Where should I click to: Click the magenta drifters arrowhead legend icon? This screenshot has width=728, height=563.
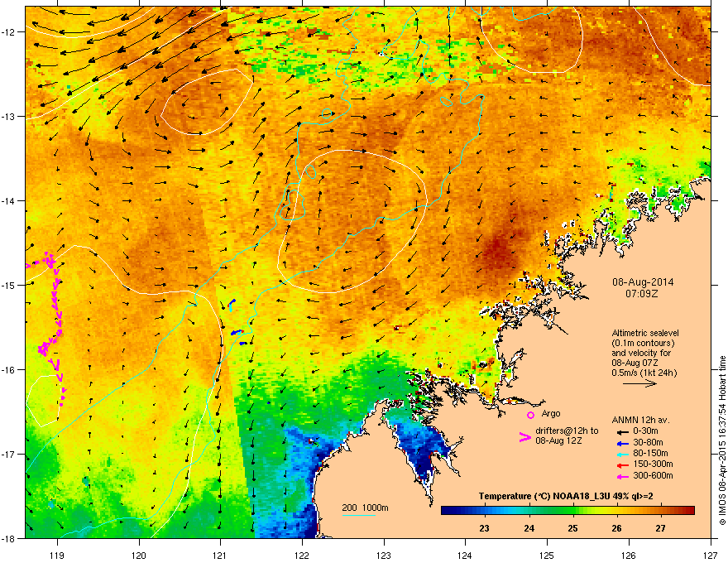pos(525,437)
